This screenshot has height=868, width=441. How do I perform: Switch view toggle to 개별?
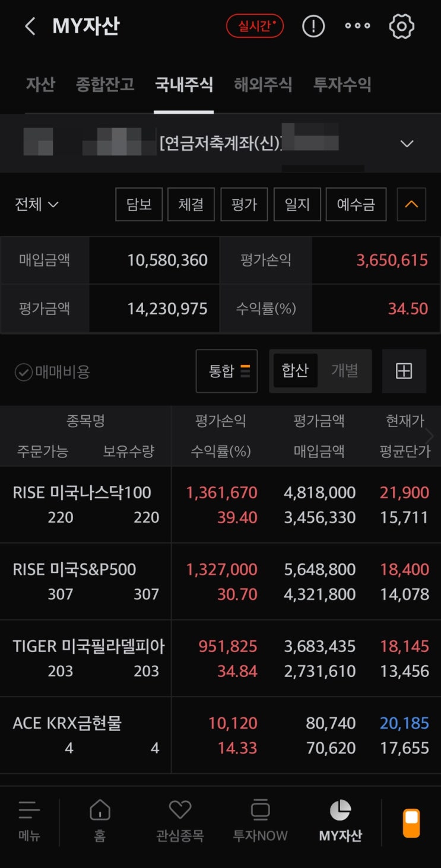click(345, 371)
